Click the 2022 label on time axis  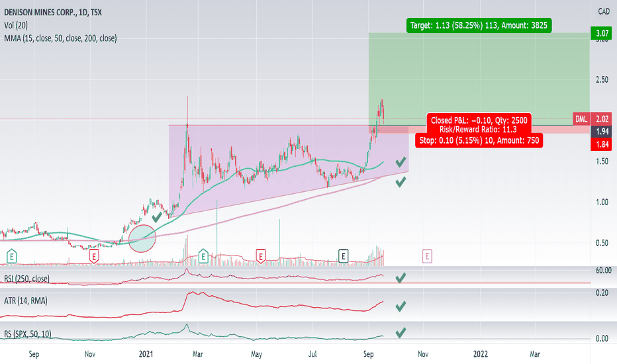pos(480,354)
